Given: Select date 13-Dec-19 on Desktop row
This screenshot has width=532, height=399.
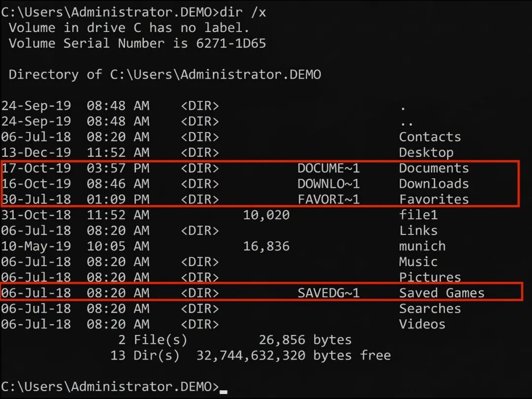Looking at the screenshot, I should [x=36, y=153].
